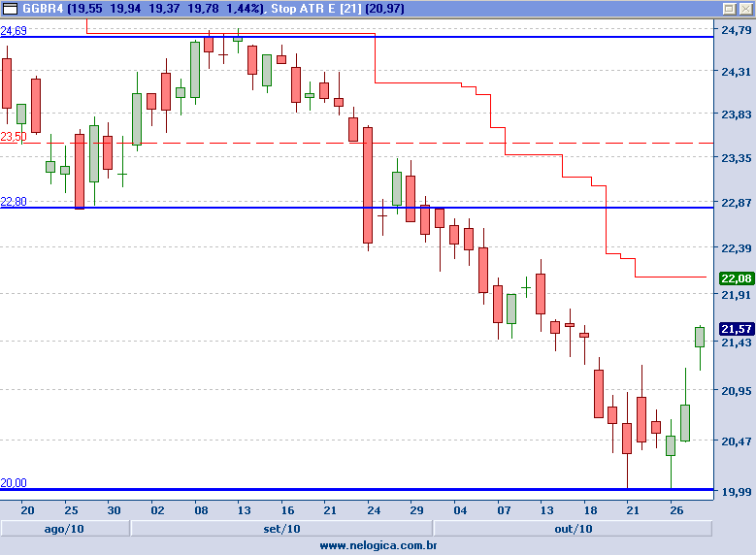Select the out/10 month bar
Viewport: 756px width, 555px height.
pyautogui.click(x=573, y=529)
